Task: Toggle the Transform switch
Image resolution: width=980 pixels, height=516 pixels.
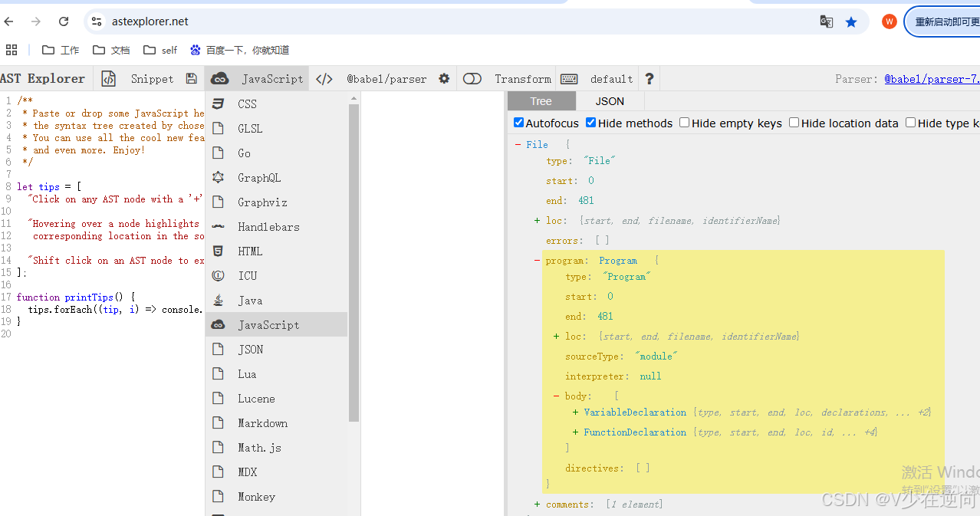Action: click(x=472, y=78)
